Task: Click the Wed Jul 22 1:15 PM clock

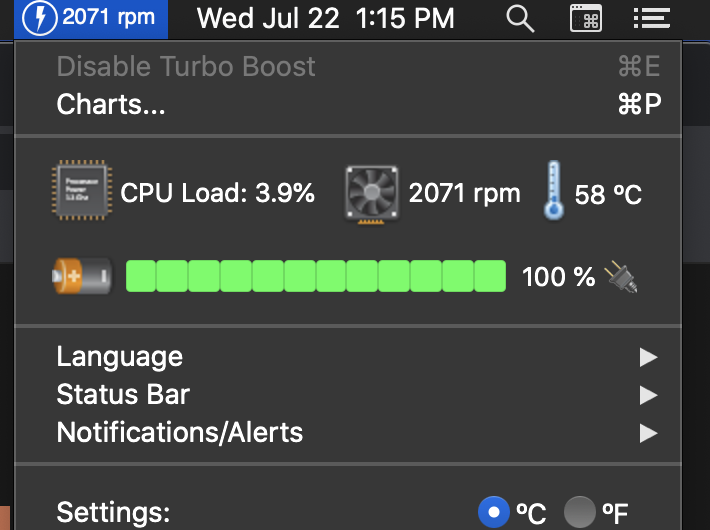Action: tap(326, 18)
